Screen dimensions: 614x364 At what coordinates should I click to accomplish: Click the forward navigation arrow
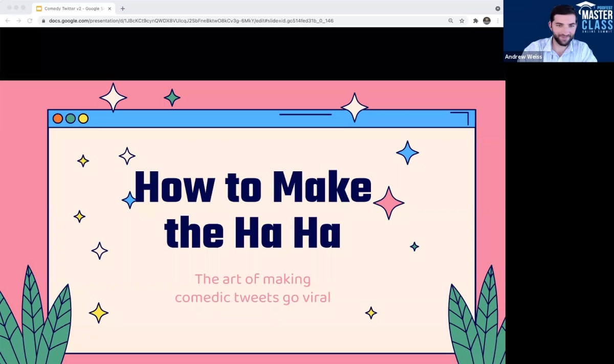pos(19,20)
